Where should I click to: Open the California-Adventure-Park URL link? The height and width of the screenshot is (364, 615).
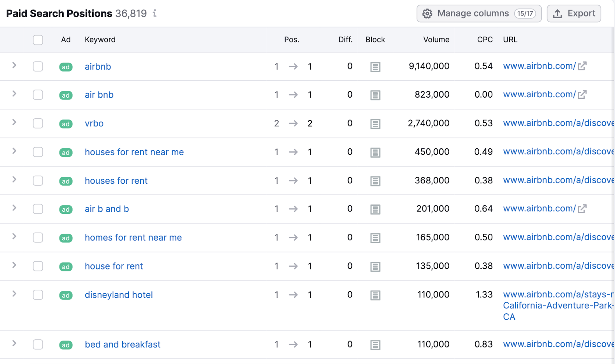(x=558, y=306)
